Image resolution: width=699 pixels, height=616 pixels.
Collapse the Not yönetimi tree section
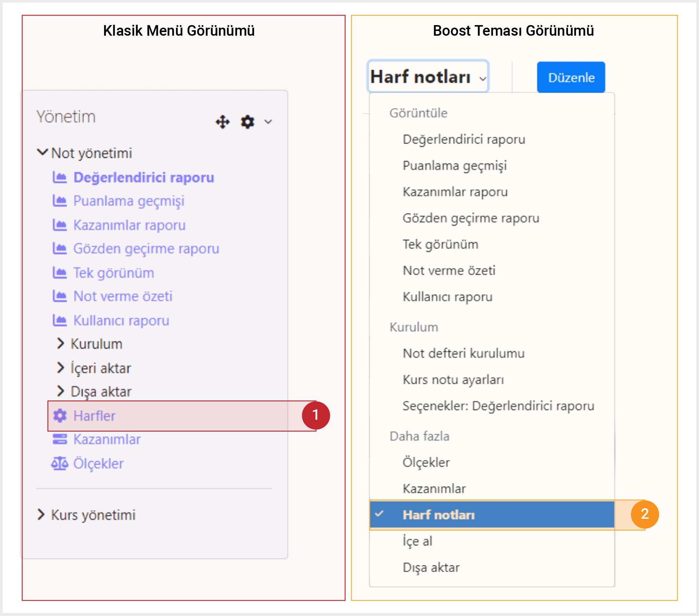tap(43, 152)
